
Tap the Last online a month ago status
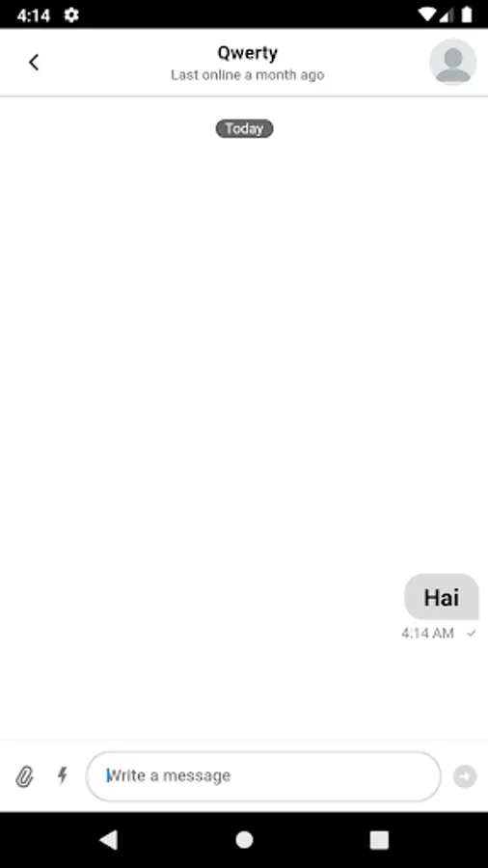tap(247, 74)
